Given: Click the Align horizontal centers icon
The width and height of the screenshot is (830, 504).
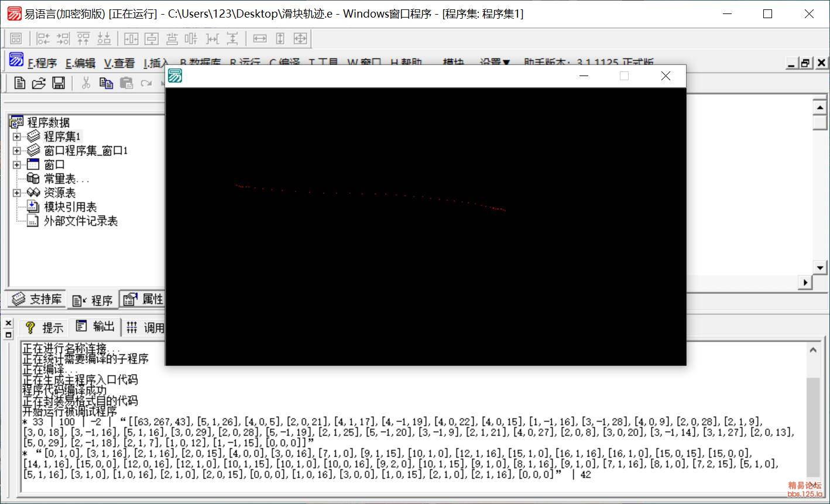Looking at the screenshot, I should pyautogui.click(x=191, y=39).
